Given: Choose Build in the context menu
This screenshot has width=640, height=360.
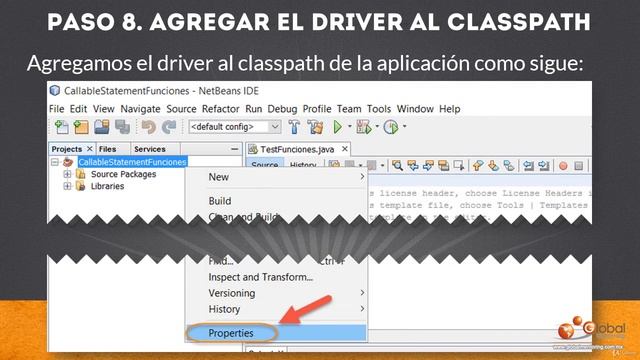Looking at the screenshot, I should coord(276,201).
